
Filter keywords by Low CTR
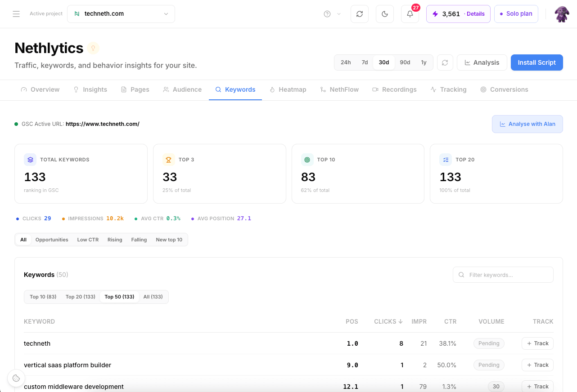pos(88,240)
